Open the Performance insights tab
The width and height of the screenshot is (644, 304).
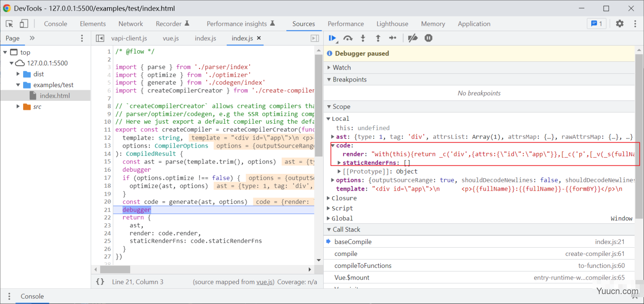point(240,24)
